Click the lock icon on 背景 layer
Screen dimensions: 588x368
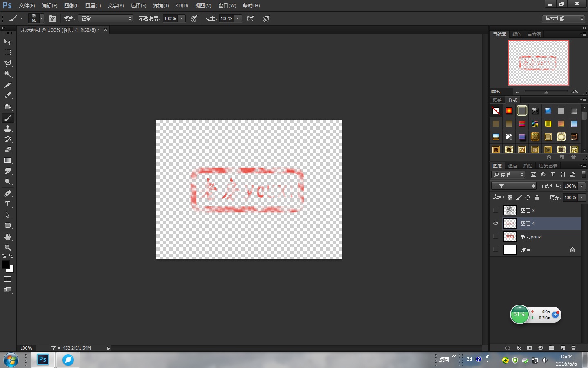point(572,249)
